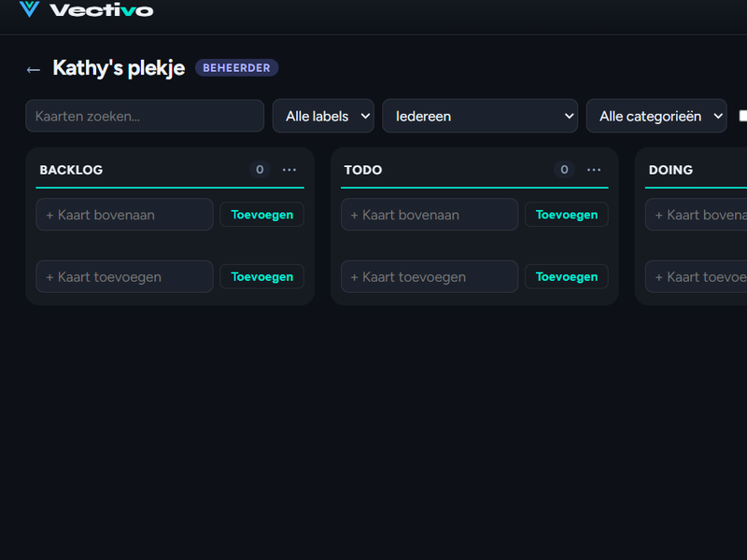747x560 pixels.
Task: Toggle the checkbox beside Alle categorieën
Action: [x=743, y=116]
